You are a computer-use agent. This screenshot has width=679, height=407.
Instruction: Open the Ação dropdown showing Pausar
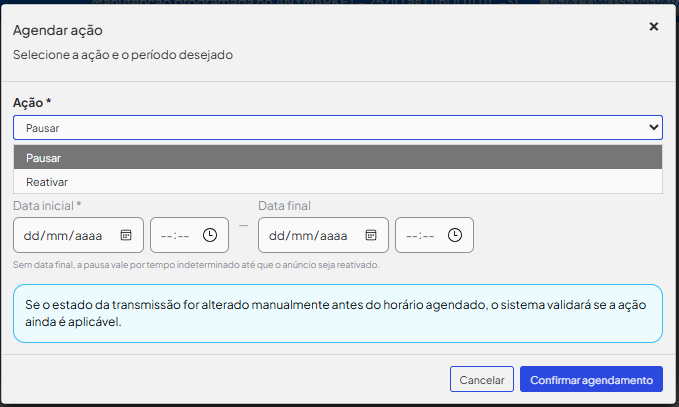point(338,128)
